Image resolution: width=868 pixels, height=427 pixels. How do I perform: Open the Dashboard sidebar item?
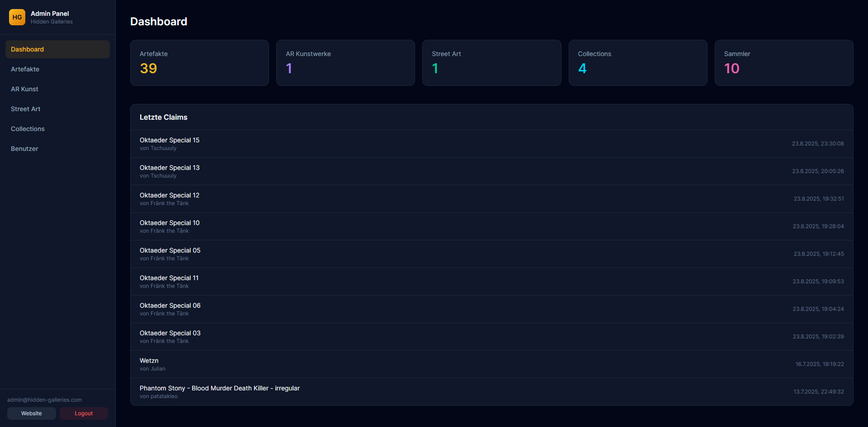point(57,49)
